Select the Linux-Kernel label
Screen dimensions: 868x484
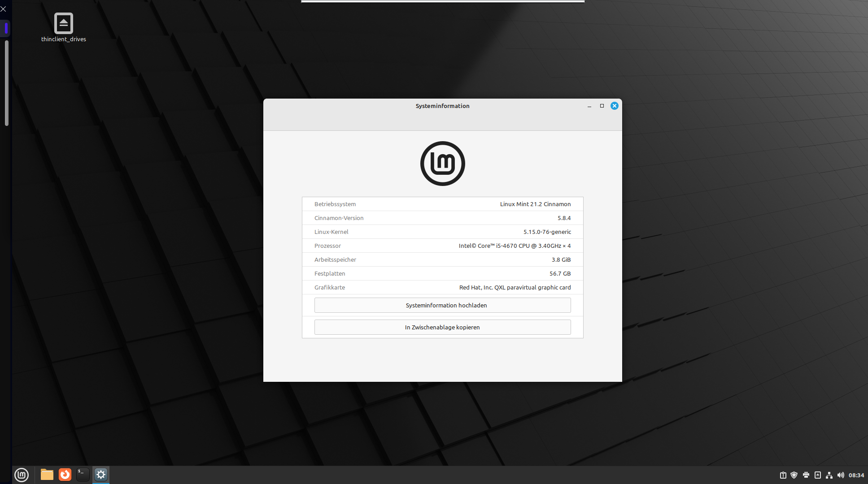pyautogui.click(x=331, y=232)
